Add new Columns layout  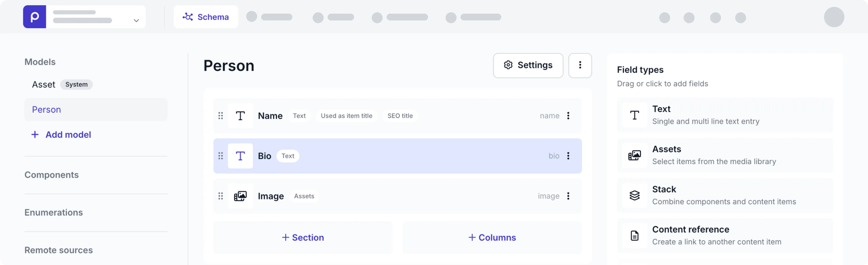click(x=492, y=238)
